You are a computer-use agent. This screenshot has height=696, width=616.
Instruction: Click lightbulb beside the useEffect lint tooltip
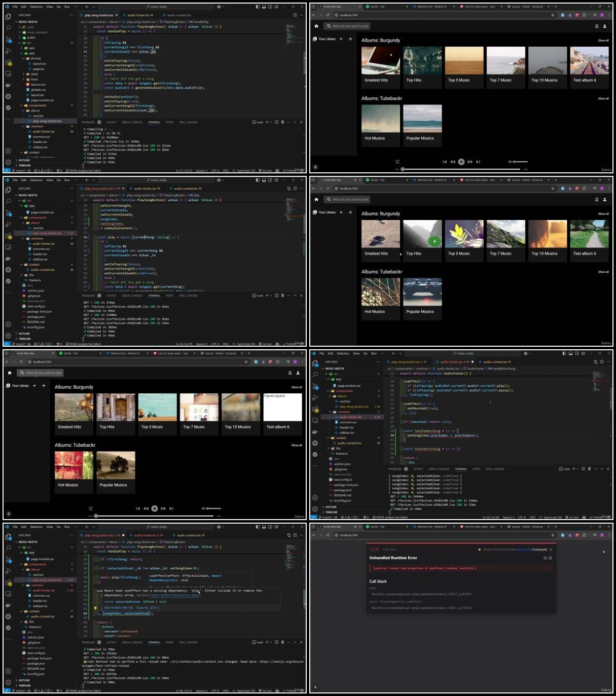[95, 608]
